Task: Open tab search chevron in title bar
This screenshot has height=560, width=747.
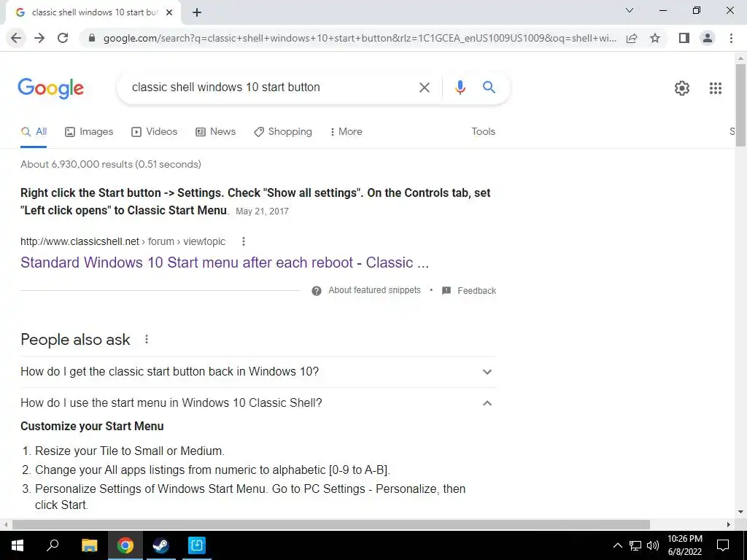Action: click(x=630, y=10)
